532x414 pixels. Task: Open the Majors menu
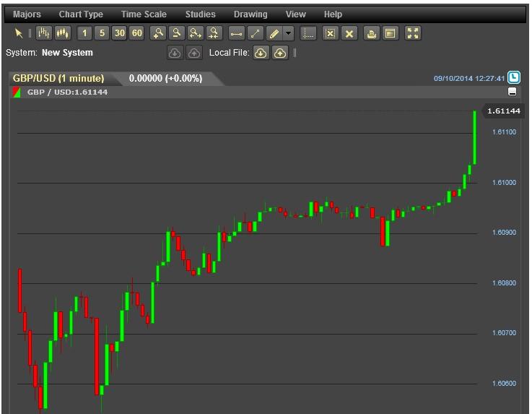pos(27,14)
